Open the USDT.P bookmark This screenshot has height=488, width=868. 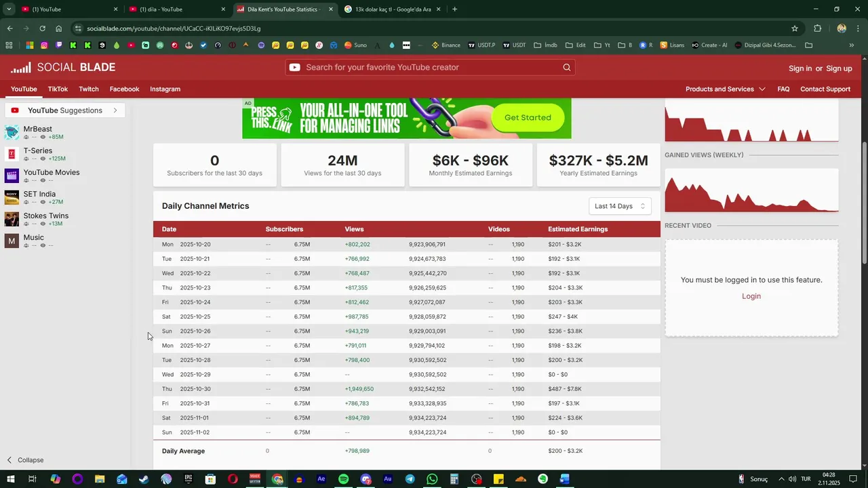481,45
